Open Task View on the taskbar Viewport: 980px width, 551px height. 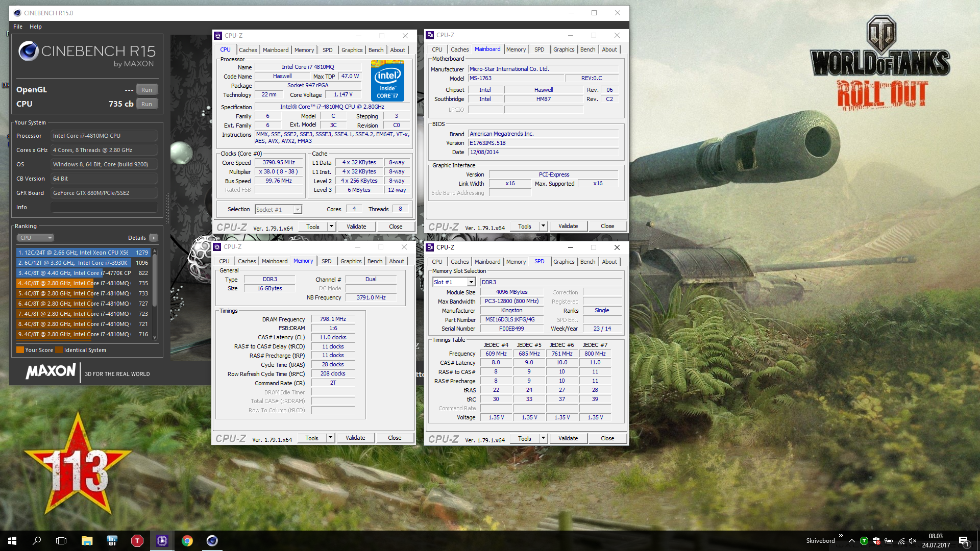pyautogui.click(x=61, y=541)
